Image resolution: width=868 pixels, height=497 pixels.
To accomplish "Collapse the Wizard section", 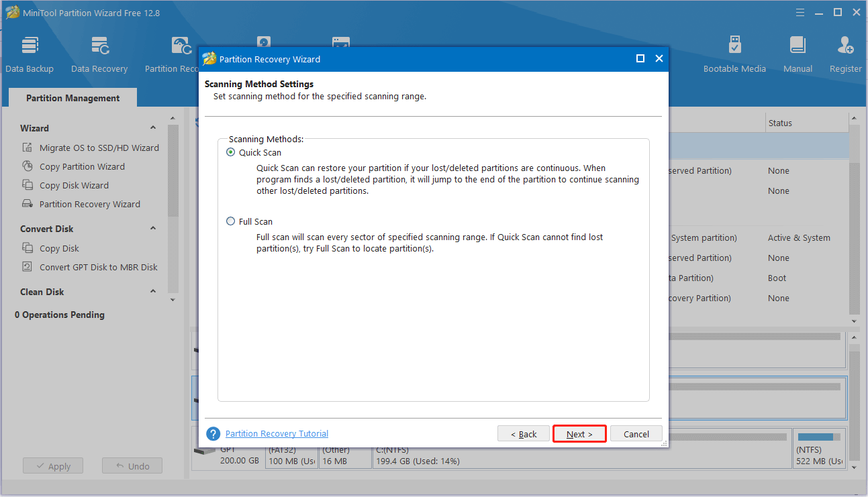I will [x=153, y=127].
